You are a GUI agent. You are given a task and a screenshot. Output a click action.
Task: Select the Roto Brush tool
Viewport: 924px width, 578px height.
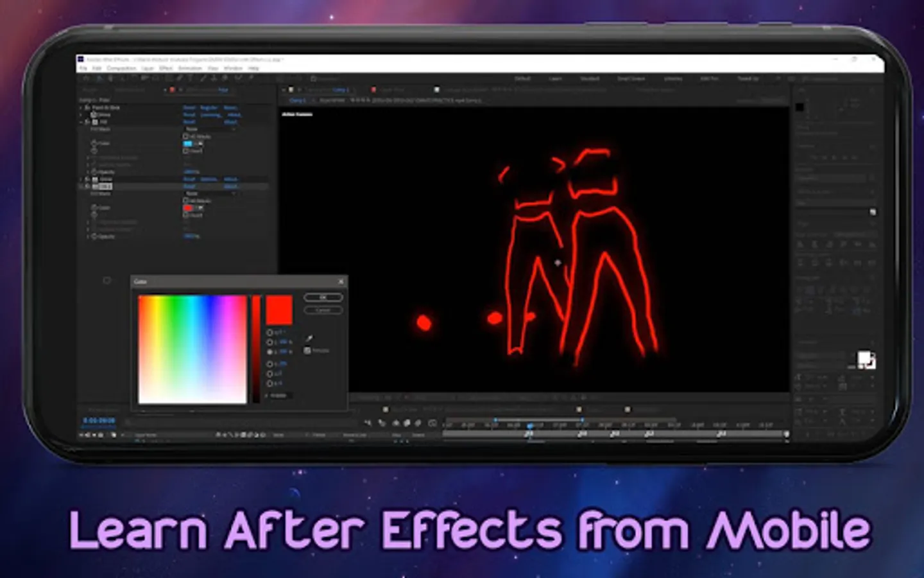239,78
